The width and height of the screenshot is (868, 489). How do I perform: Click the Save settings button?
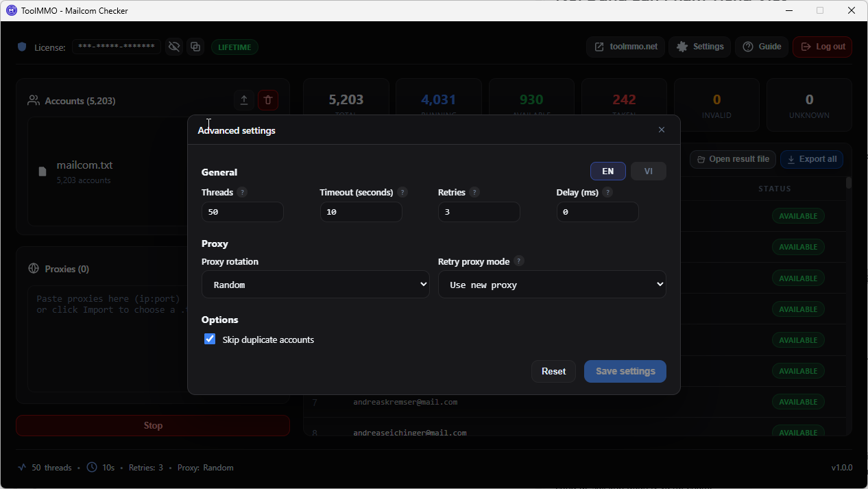625,371
